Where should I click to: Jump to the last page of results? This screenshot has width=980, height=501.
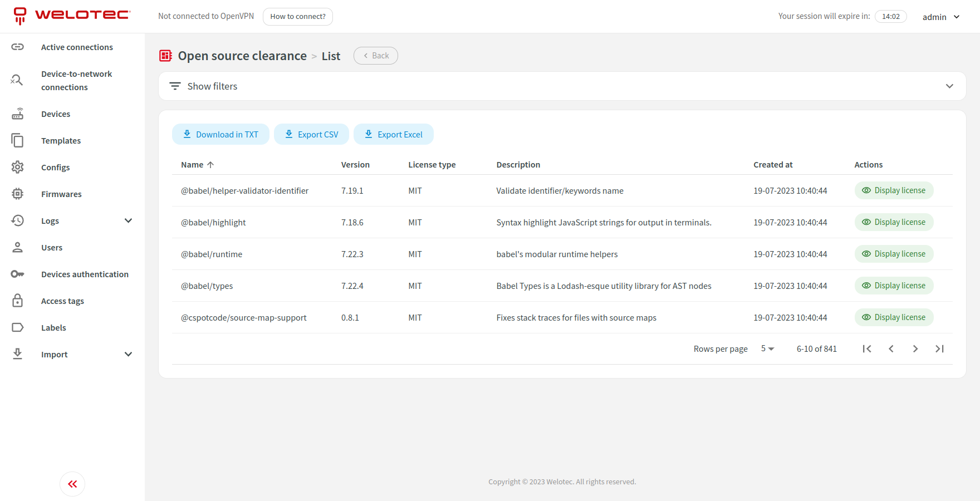pyautogui.click(x=939, y=348)
